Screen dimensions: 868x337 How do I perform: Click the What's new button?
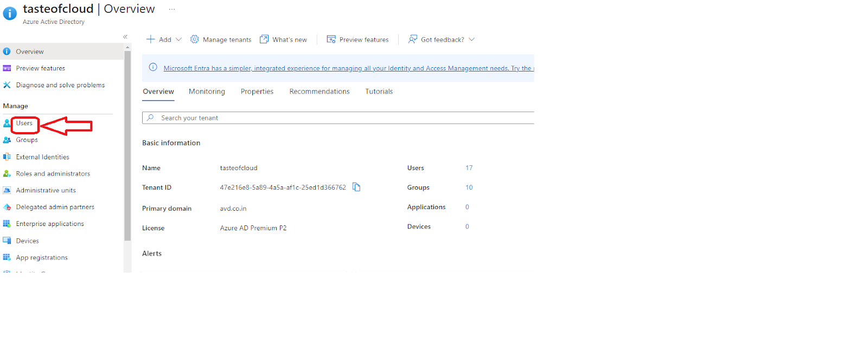click(283, 40)
